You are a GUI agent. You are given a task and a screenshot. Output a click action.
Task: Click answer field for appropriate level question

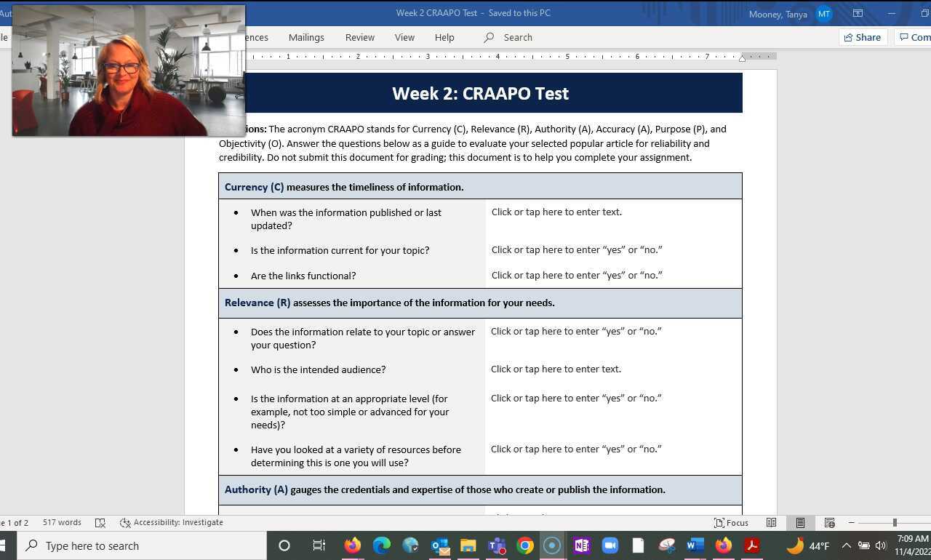(x=576, y=398)
